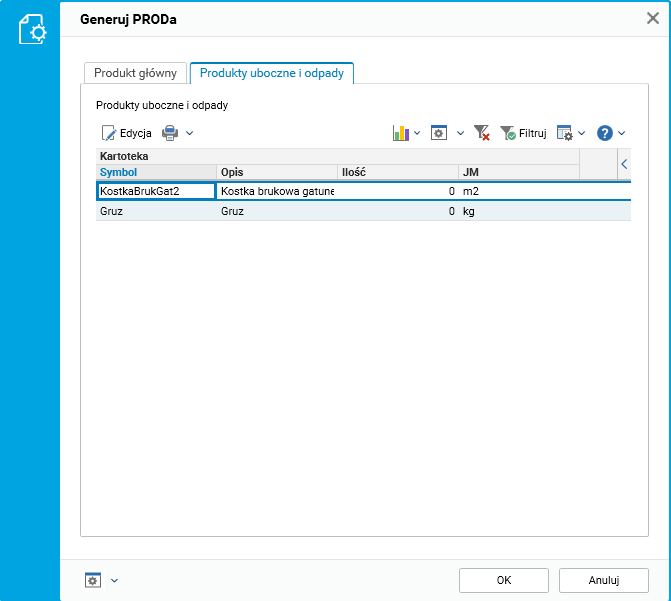Sort by the Ilość column header
Screen dimensions: 671x601
(398, 172)
